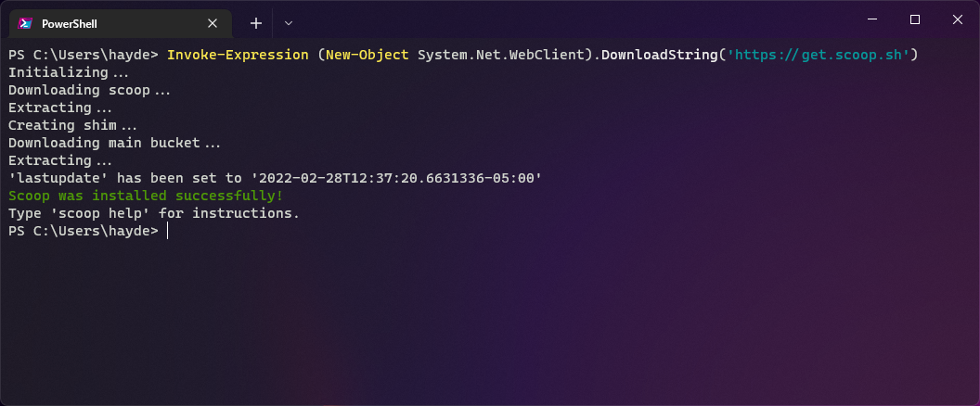Maximize the terminal window
Viewport: 980px width, 406px height.
click(x=915, y=19)
